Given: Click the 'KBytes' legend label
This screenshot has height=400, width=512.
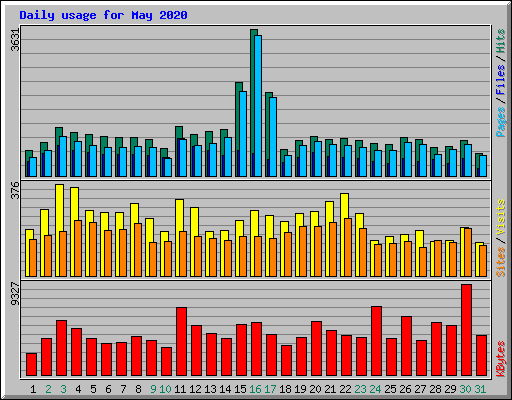Looking at the screenshot, I should click(500, 359).
